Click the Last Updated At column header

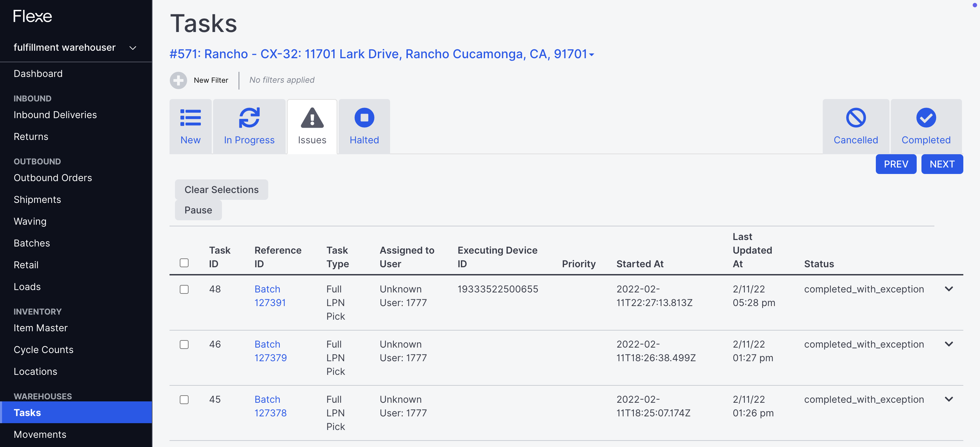(752, 250)
